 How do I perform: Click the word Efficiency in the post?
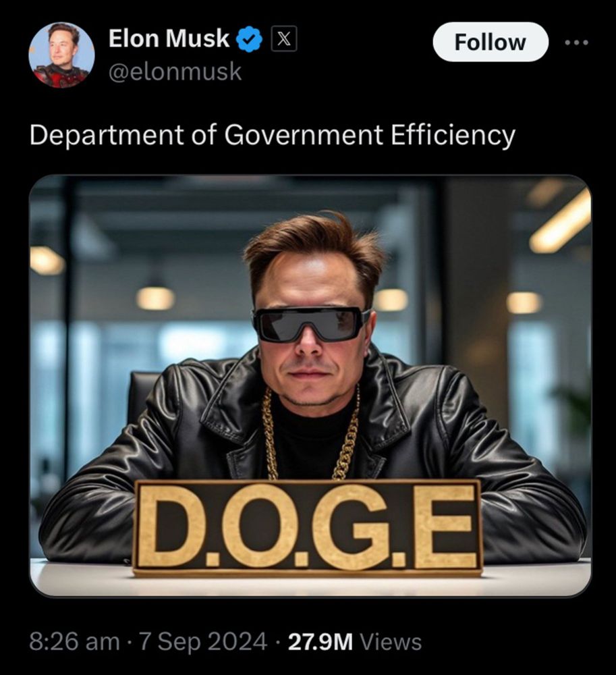pos(453,136)
